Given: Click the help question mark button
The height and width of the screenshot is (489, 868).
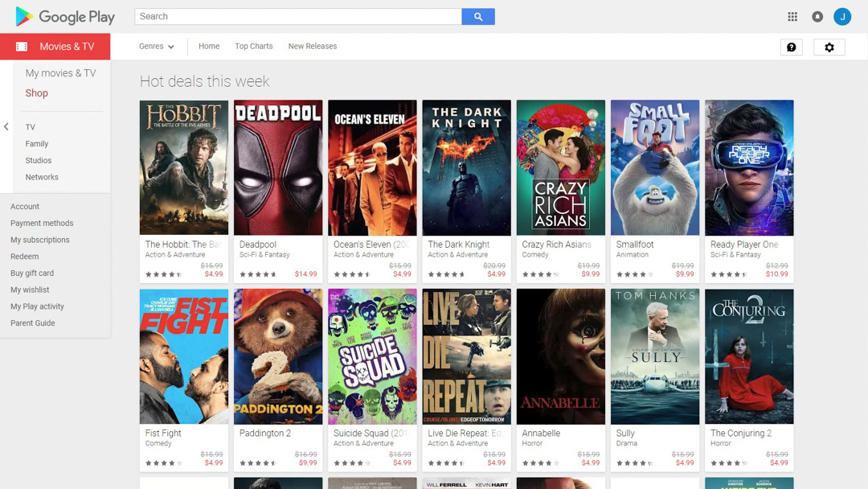Looking at the screenshot, I should pos(791,47).
